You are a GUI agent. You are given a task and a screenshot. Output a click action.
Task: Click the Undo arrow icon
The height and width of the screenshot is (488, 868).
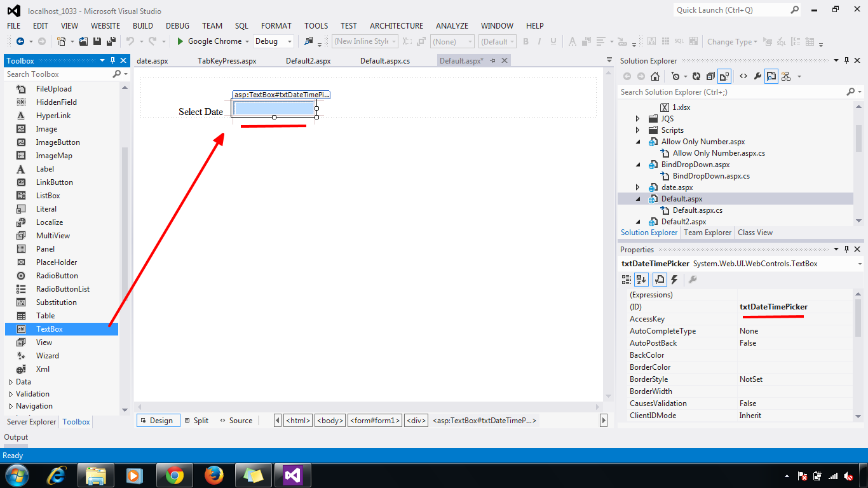coord(130,41)
